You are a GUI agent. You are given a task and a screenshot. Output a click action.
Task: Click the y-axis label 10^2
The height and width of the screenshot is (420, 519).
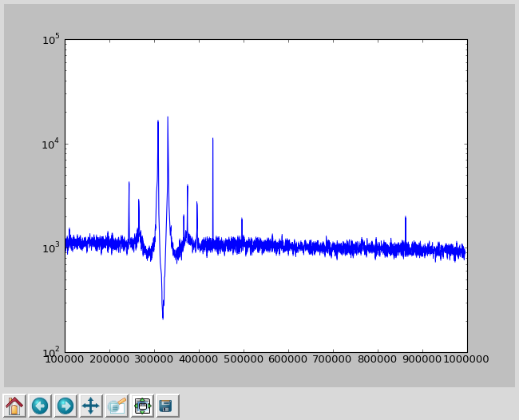51,351
